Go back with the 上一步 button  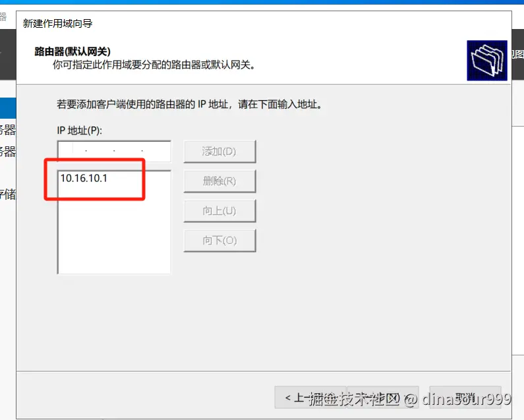(x=310, y=398)
